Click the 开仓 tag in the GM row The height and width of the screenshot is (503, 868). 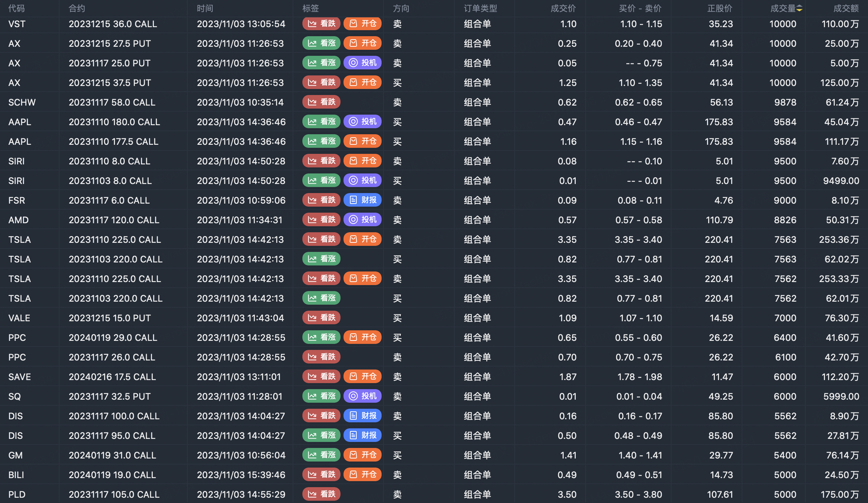pos(362,455)
